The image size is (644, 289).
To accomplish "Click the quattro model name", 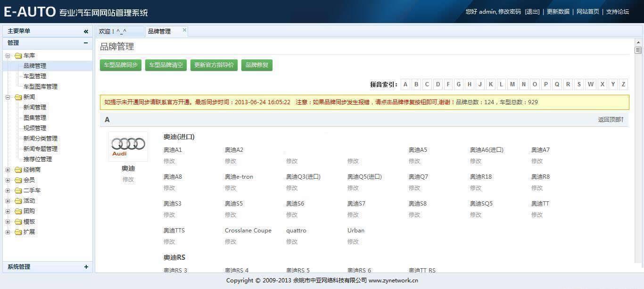I will [296, 231].
